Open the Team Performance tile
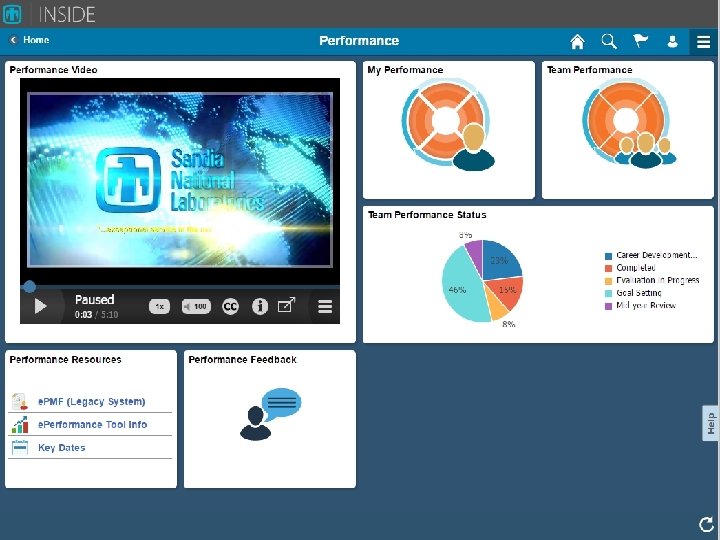The height and width of the screenshot is (540, 720). click(x=628, y=130)
